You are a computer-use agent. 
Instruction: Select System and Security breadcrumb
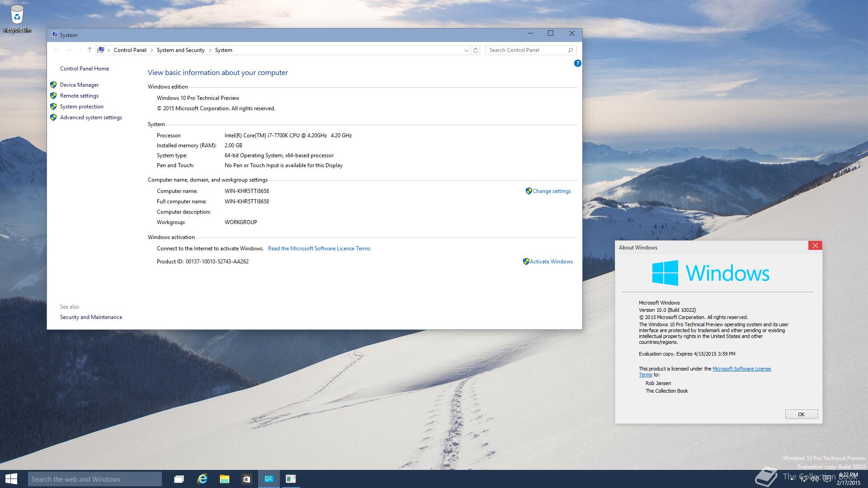[180, 50]
